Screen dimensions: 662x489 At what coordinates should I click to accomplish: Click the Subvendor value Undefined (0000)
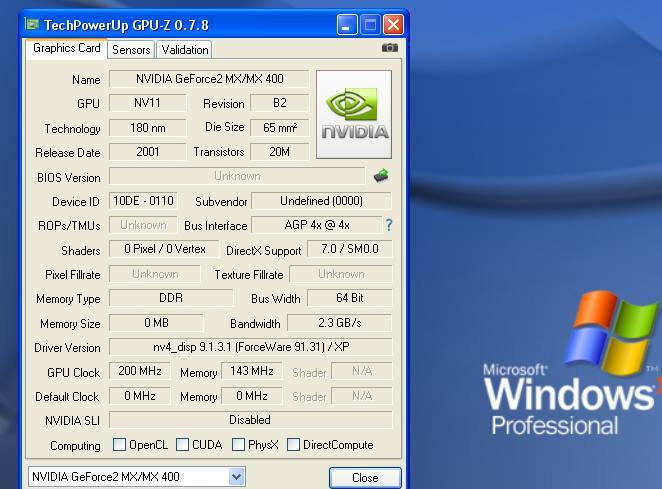pos(321,201)
